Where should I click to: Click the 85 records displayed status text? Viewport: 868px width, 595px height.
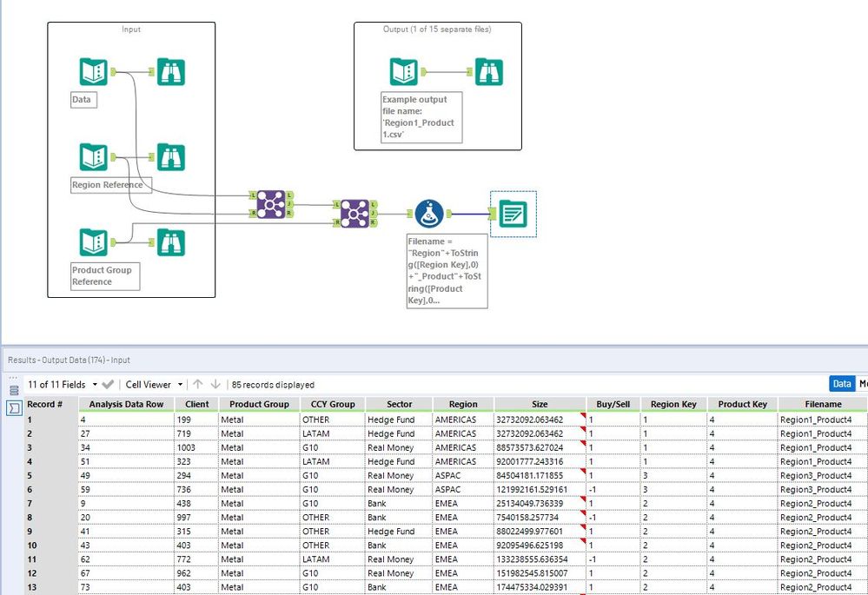(x=273, y=385)
